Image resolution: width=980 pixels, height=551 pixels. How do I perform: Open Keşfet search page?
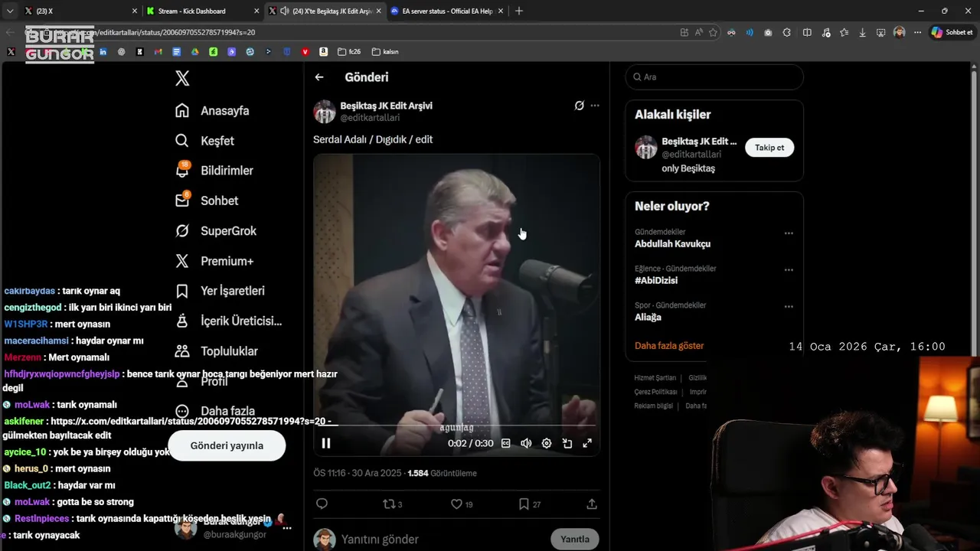pyautogui.click(x=204, y=141)
